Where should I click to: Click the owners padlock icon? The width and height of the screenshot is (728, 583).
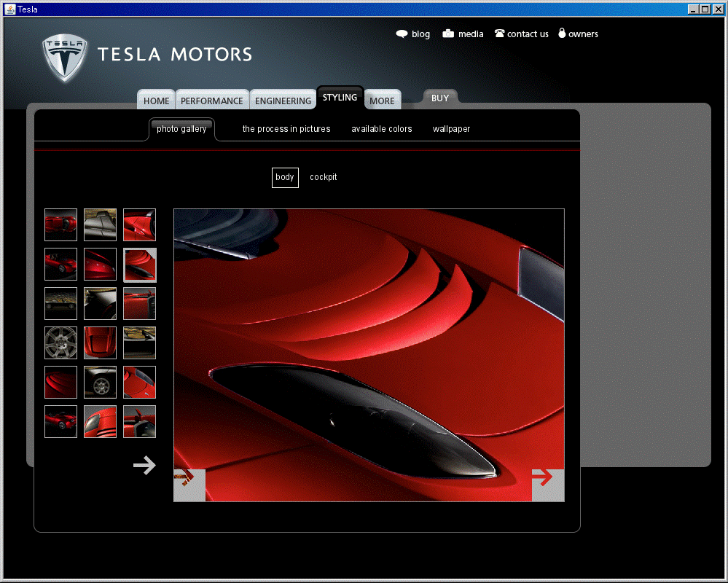coord(562,33)
